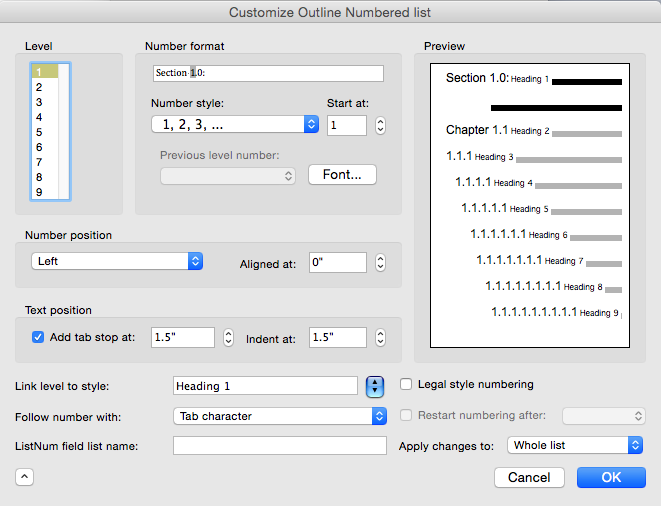Open the Font dialog button
This screenshot has height=506, width=661.
[342, 175]
